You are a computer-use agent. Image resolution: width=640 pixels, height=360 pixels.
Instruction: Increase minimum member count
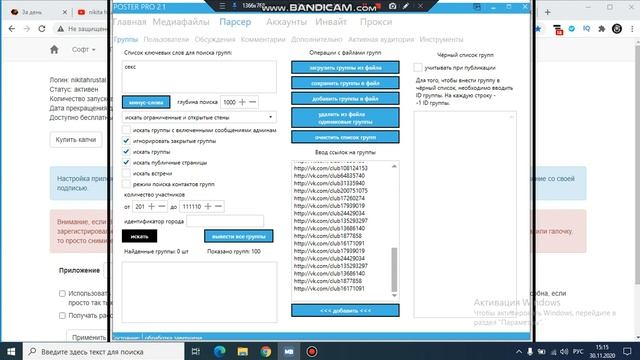point(151,207)
